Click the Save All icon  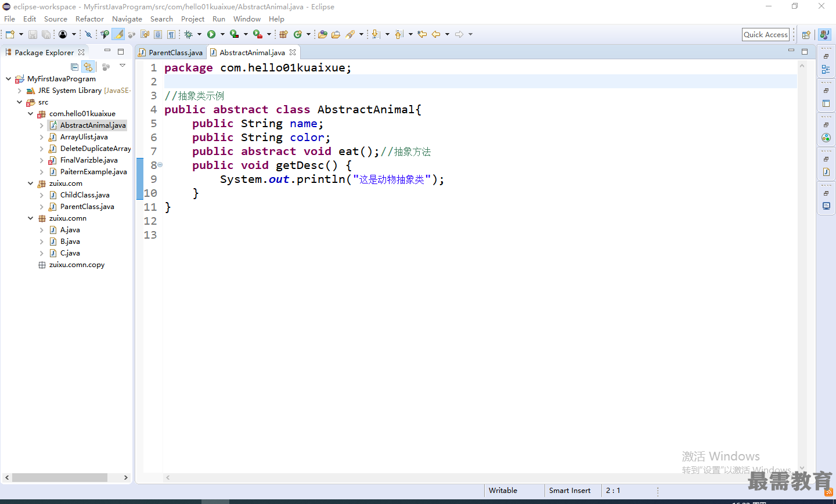46,34
